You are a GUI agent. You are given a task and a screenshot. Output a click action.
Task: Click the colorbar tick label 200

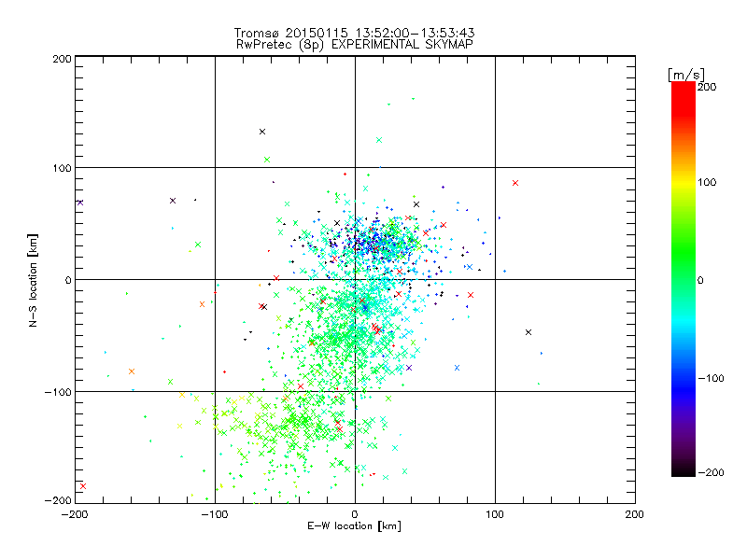pos(707,87)
